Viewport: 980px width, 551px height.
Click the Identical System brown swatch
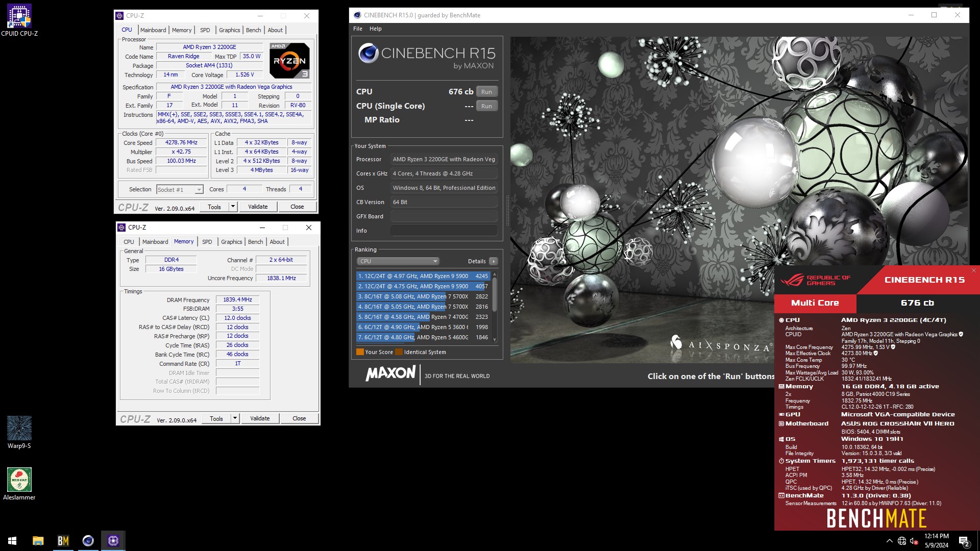tap(399, 352)
